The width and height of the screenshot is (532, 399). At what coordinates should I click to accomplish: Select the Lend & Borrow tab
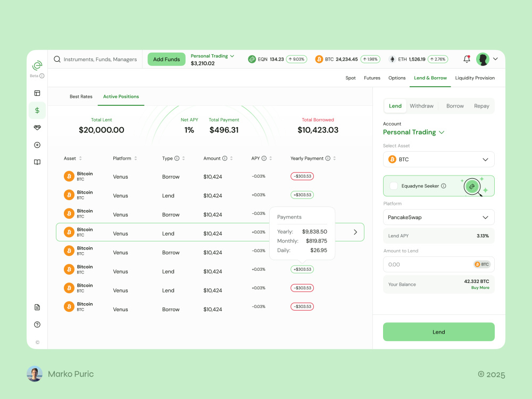pos(430,78)
